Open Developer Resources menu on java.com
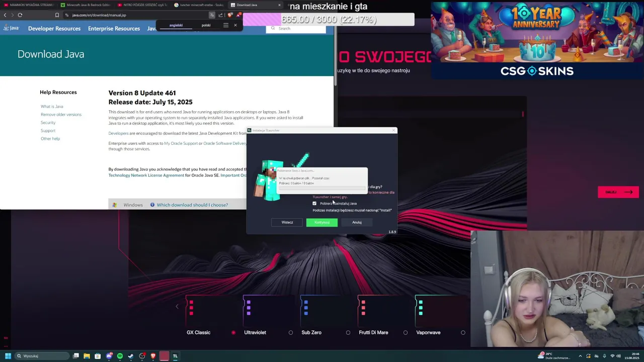 (x=54, y=29)
